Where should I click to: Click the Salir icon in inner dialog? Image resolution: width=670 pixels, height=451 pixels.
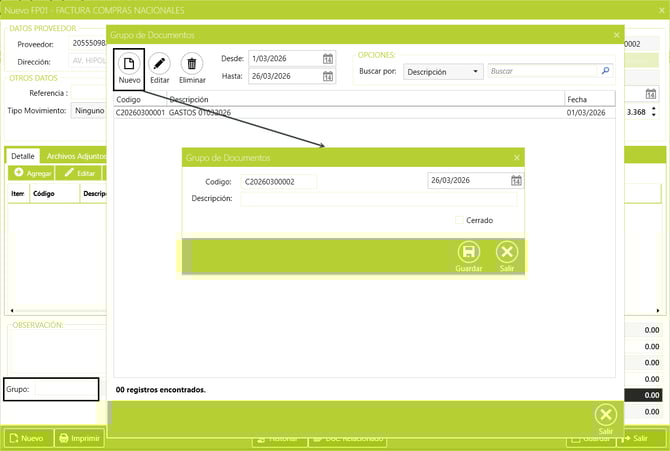(507, 252)
